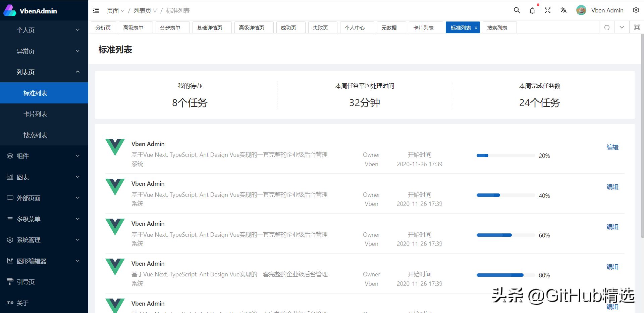
Task: Select the 外部页面 monitor icon in sidebar
Action: [x=10, y=198]
